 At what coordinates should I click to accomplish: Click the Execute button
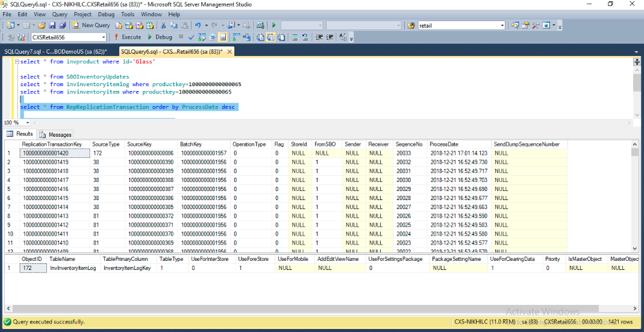pyautogui.click(x=127, y=37)
